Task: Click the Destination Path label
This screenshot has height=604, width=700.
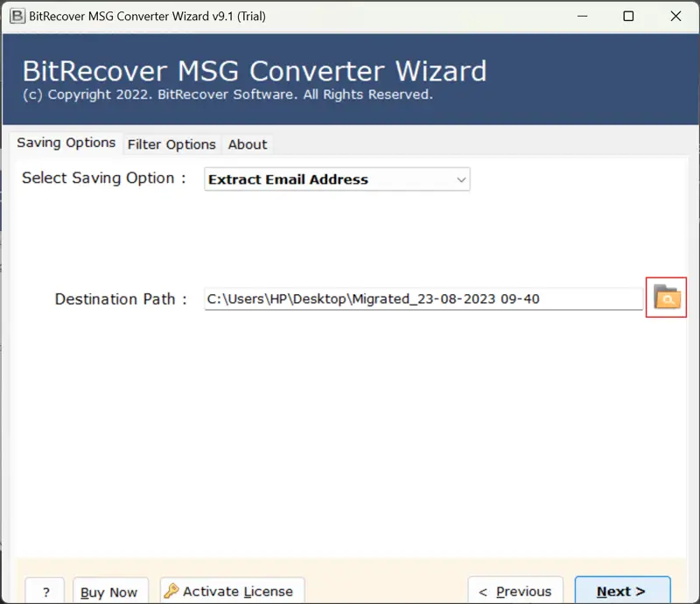Action: point(121,298)
